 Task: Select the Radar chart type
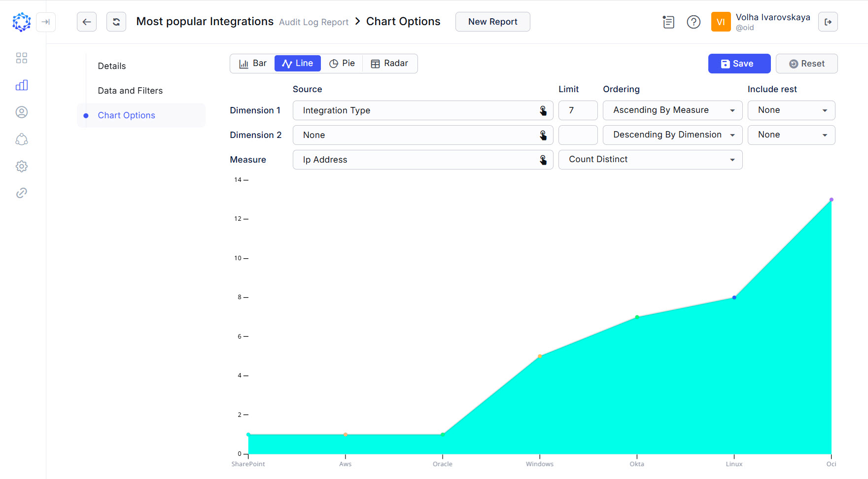click(x=389, y=63)
